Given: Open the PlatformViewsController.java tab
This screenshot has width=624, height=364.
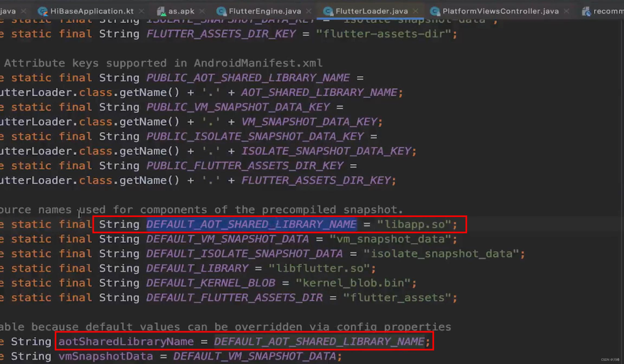Looking at the screenshot, I should (500, 11).
